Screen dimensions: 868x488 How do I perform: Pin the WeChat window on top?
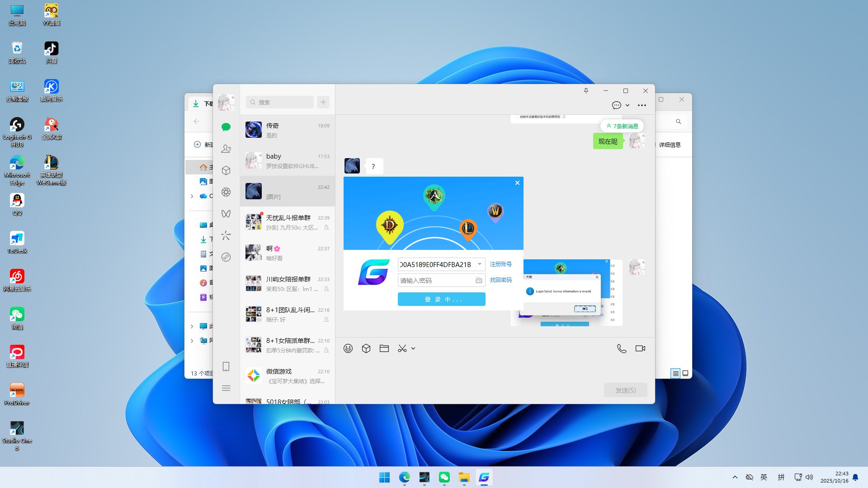(586, 91)
